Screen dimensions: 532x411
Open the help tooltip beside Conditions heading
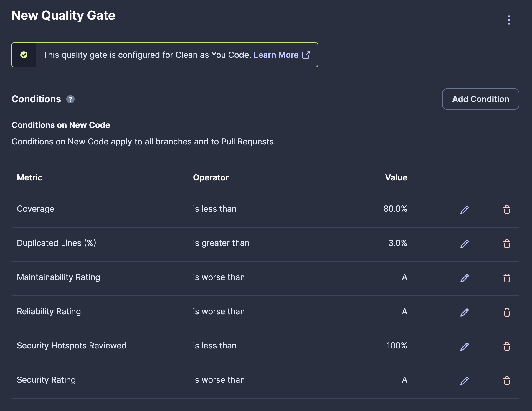[70, 99]
